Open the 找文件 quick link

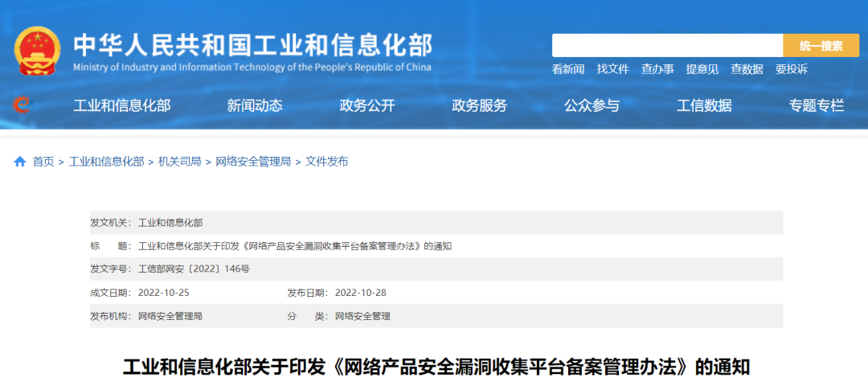tap(612, 69)
